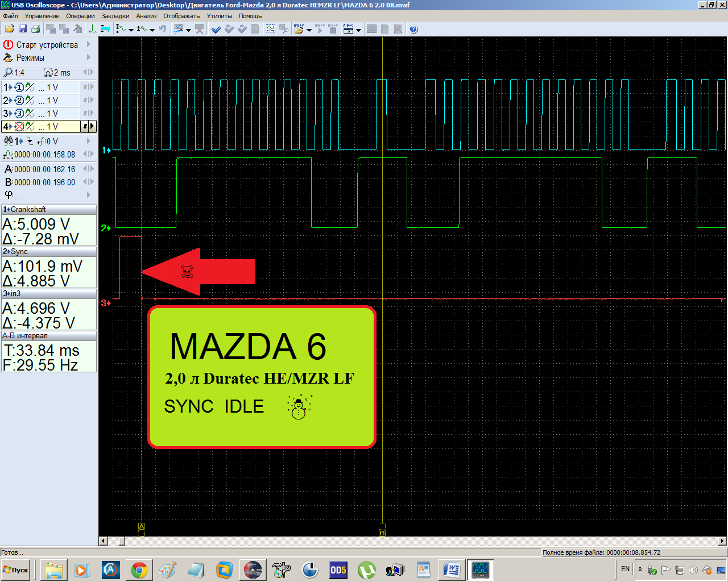
Task: Click channel 3 coupling waveform icon
Action: [x=30, y=114]
